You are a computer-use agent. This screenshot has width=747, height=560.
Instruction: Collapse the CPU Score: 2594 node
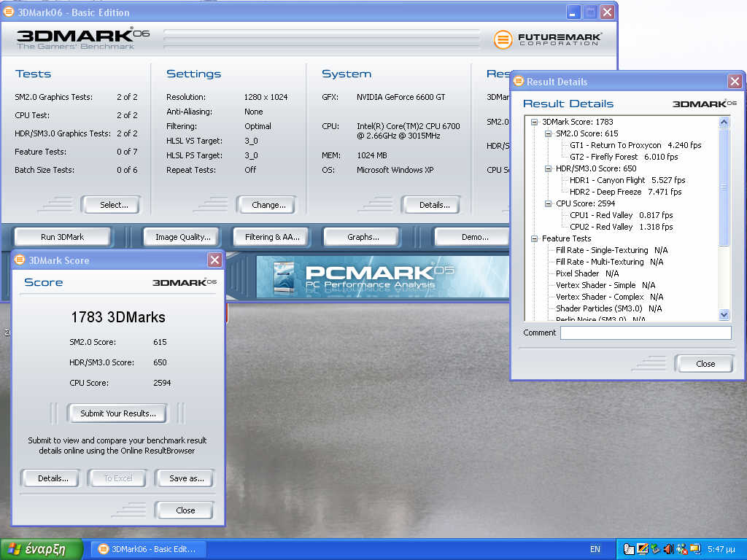click(548, 204)
